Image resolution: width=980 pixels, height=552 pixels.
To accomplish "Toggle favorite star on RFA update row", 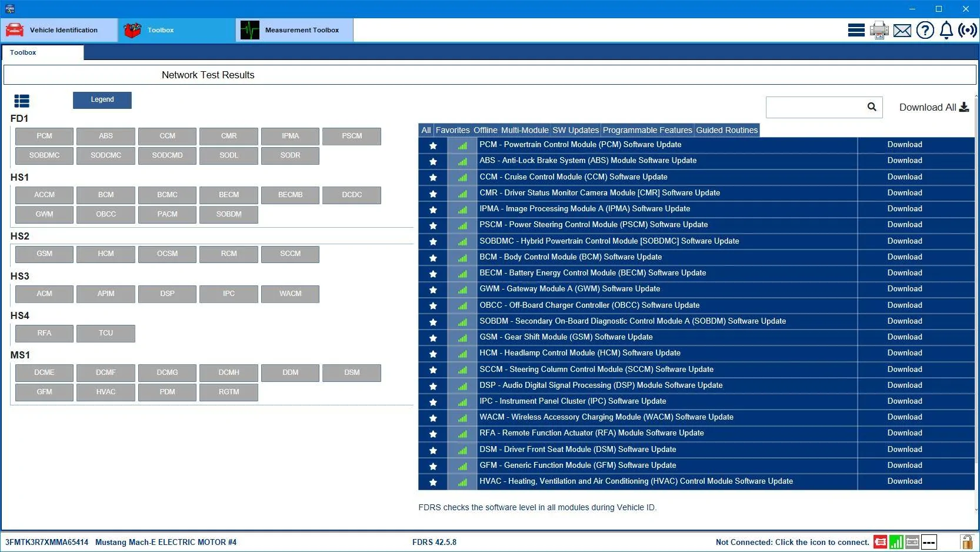I will pos(433,434).
